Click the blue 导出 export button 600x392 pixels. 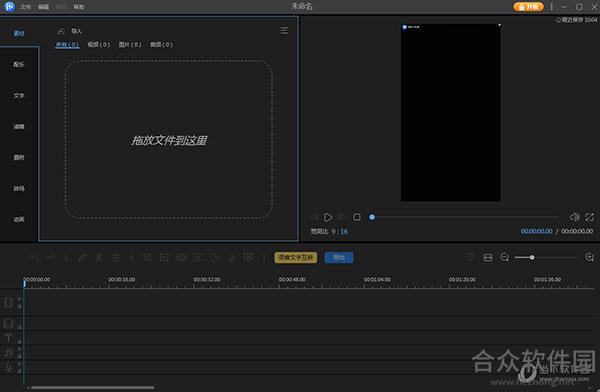tap(339, 258)
